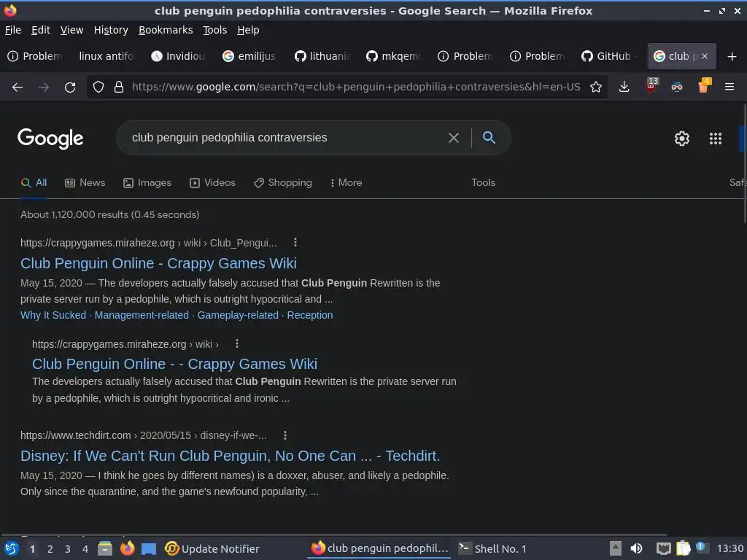Open the History menu
This screenshot has width=747, height=560.
pyautogui.click(x=111, y=30)
